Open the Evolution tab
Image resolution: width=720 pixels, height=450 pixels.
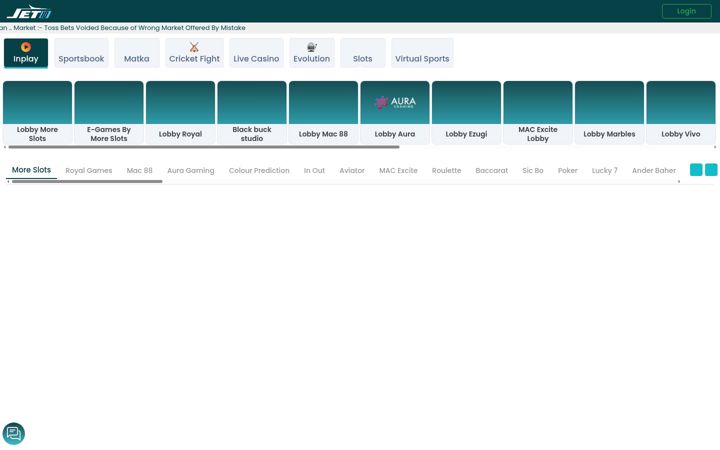tap(312, 53)
